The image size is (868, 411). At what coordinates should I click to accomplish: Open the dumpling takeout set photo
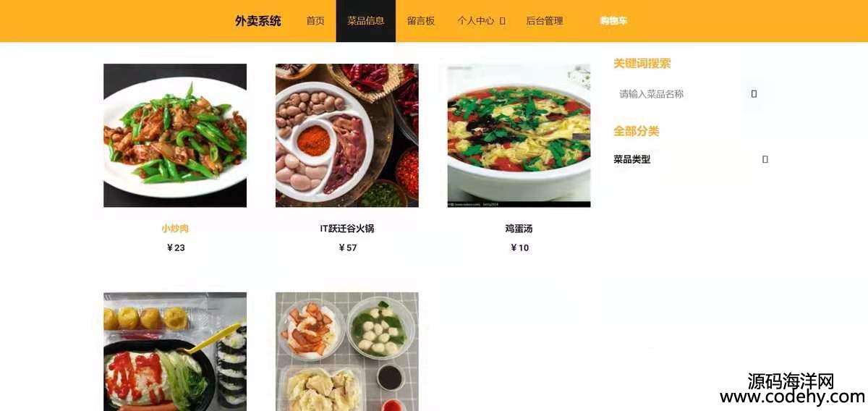pos(347,352)
